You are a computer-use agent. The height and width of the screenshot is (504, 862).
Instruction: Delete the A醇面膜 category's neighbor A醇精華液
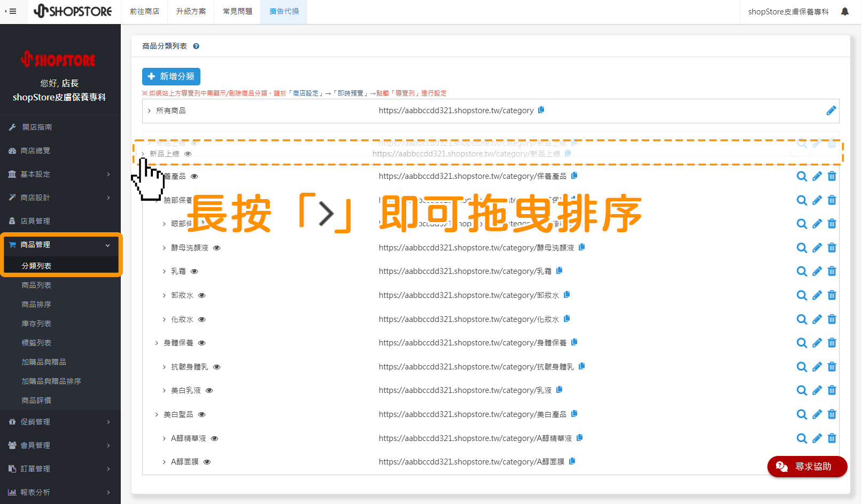(832, 438)
